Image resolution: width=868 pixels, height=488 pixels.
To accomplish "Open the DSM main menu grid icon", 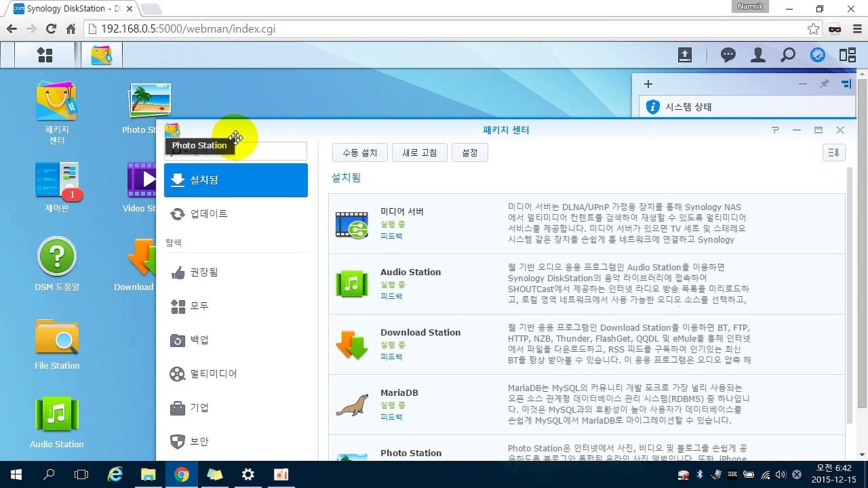I will pos(45,55).
